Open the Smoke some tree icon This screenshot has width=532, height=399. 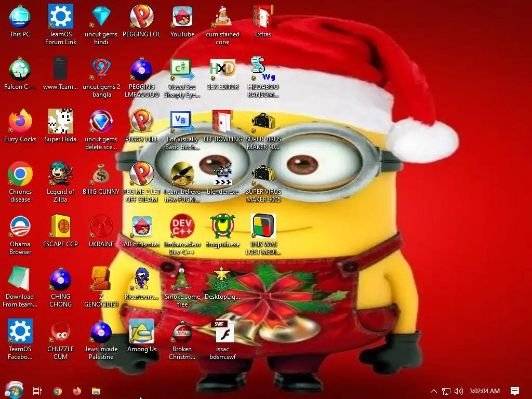click(x=182, y=279)
